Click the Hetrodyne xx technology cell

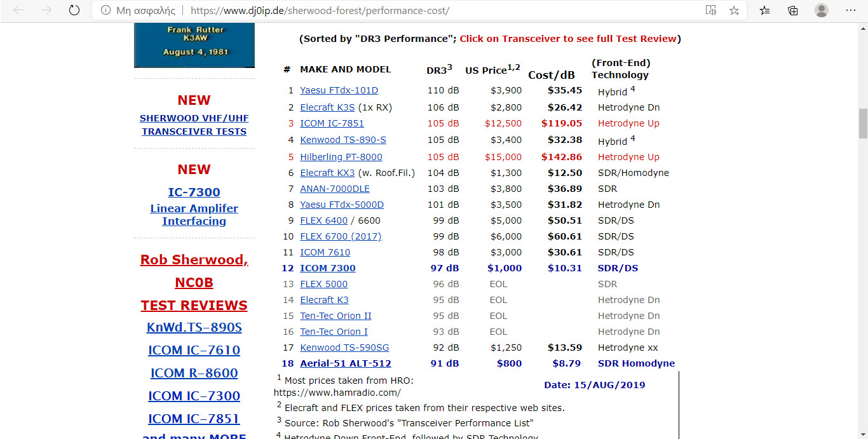628,348
